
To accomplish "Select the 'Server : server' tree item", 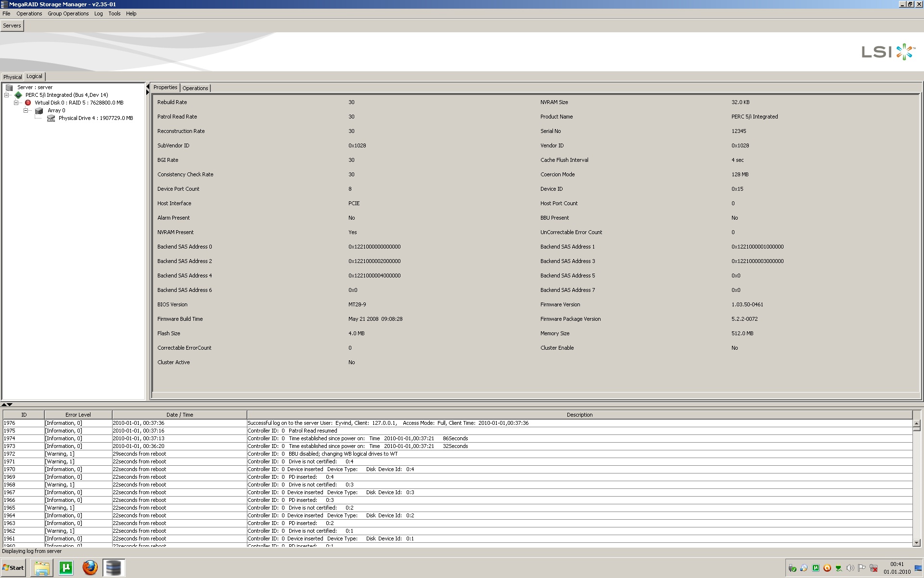I will point(35,88).
